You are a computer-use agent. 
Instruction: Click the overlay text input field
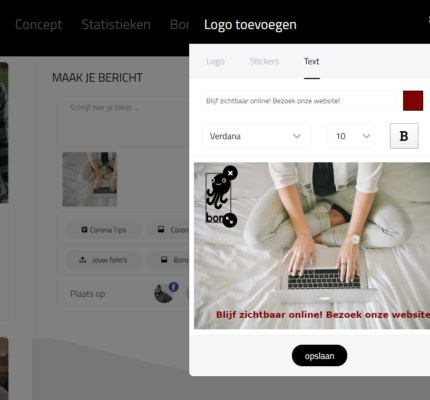298,101
